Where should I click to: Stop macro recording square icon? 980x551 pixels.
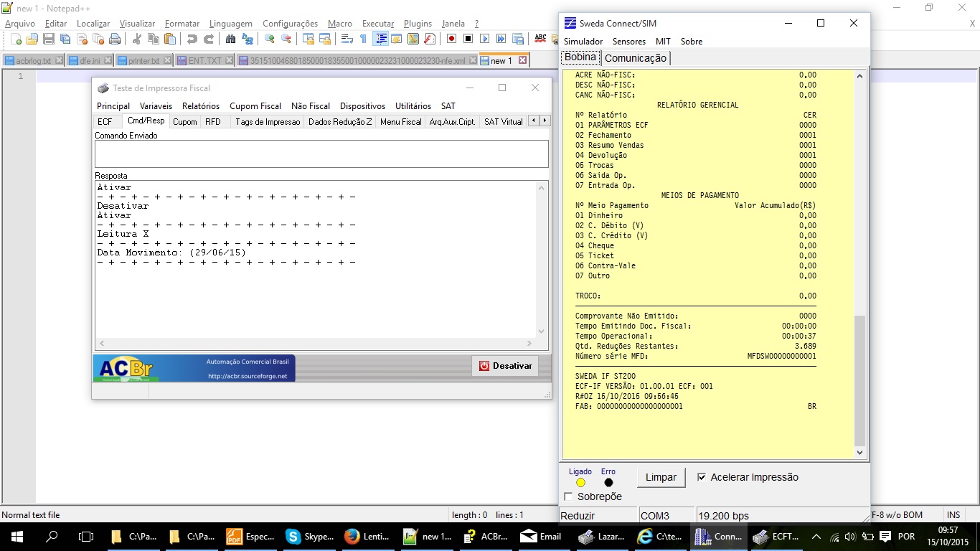tap(468, 39)
